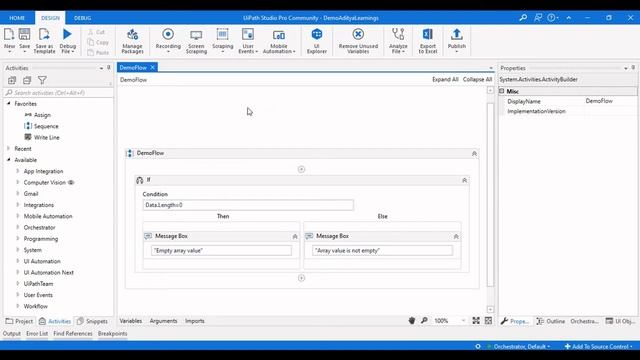The height and width of the screenshot is (360, 640).
Task: Expand UI Automation category
Action: 18,261
